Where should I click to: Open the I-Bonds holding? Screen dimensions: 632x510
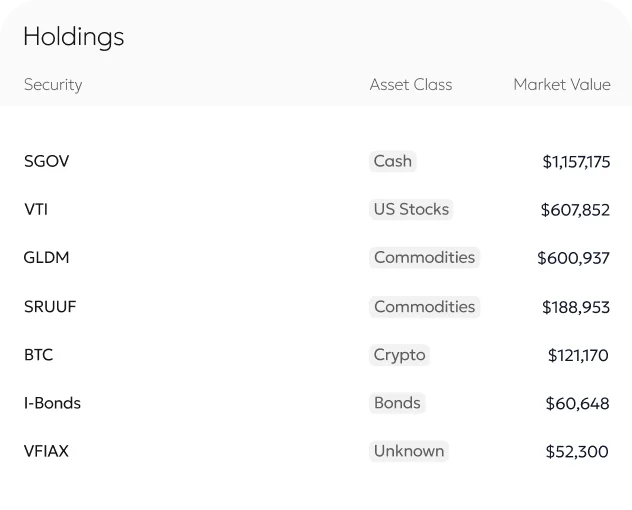[53, 403]
